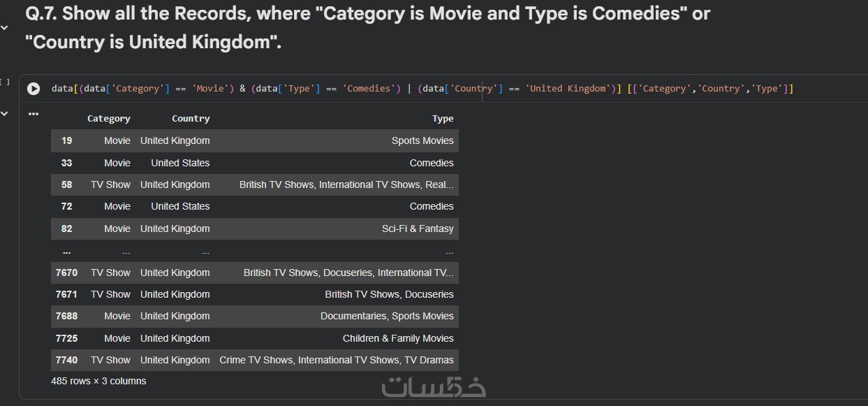Viewport: 868px width, 406px height.
Task: Click 'Documentaries, Sports Movies' cell
Action: click(x=387, y=316)
